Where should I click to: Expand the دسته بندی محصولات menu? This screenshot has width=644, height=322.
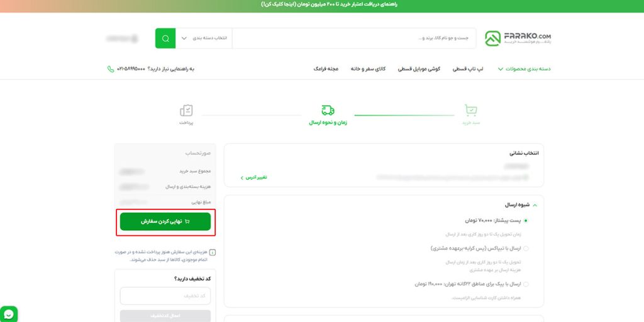pos(524,69)
